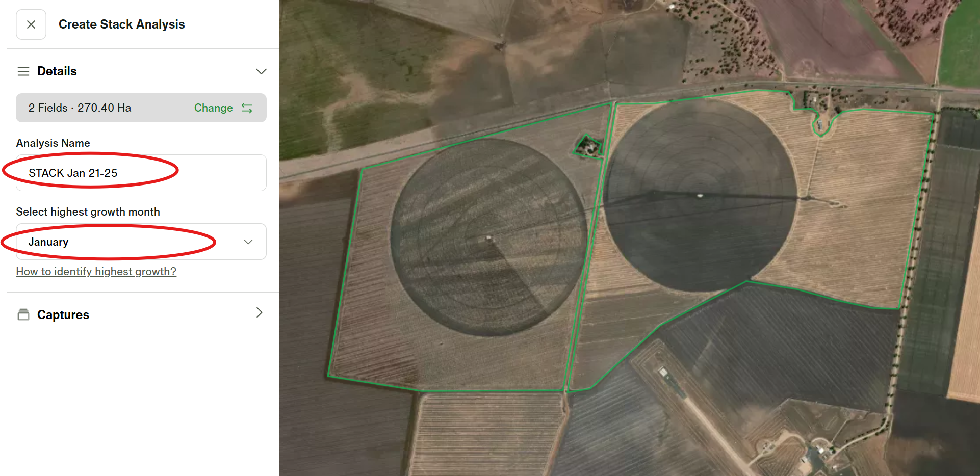Screen dimensions: 980x476
Task: Click the Details hamburger list icon
Action: point(23,71)
